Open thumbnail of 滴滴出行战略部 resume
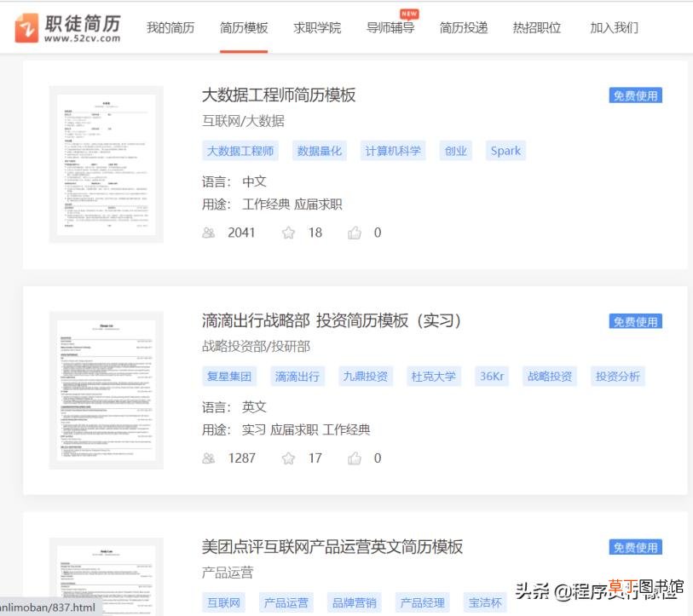Image resolution: width=693 pixels, height=616 pixels. click(x=106, y=390)
